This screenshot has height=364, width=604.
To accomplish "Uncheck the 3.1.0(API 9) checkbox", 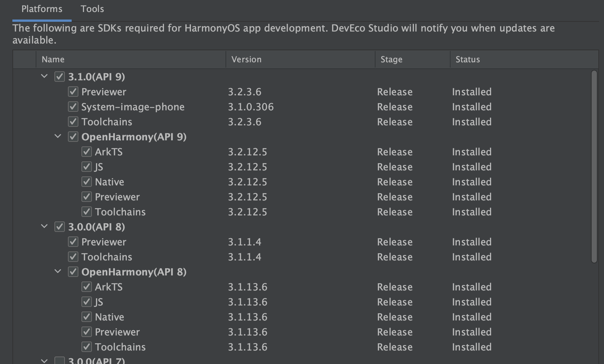I will pos(60,77).
